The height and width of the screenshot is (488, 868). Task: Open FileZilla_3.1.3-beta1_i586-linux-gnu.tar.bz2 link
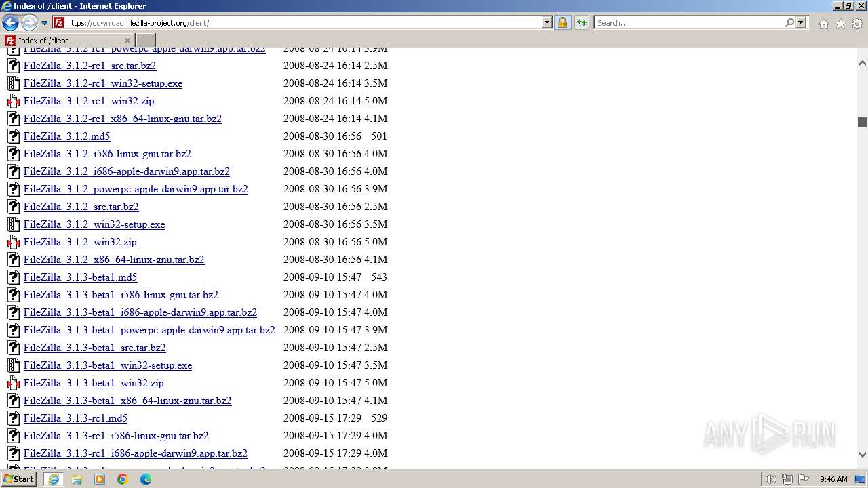[x=121, y=295]
